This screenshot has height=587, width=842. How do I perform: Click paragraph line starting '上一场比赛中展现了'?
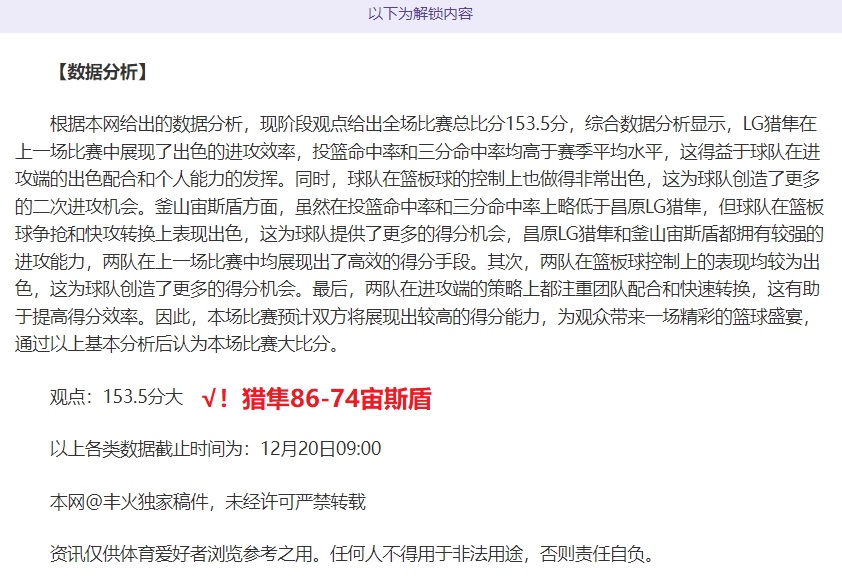point(418,152)
